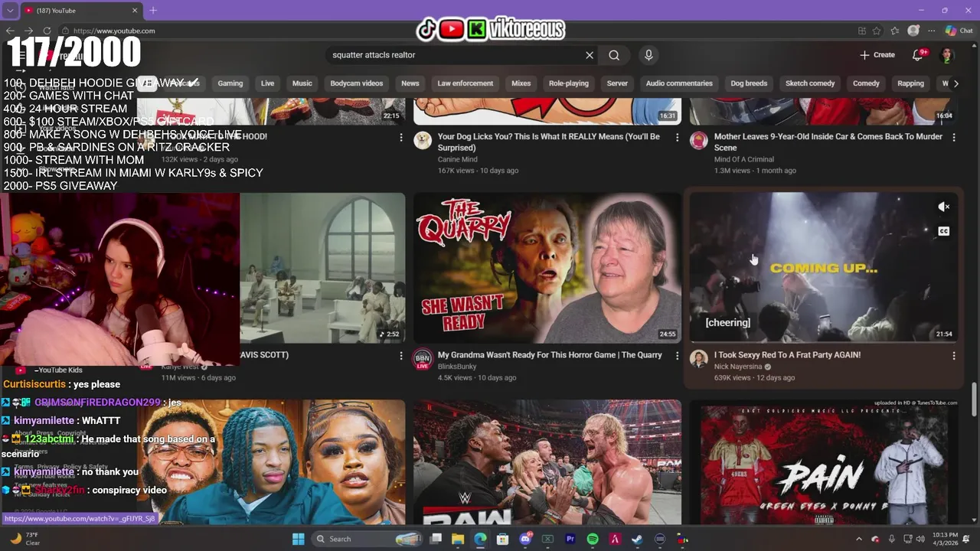Open I Took Sexyy Red video title
The width and height of the screenshot is (980, 551).
pyautogui.click(x=787, y=355)
